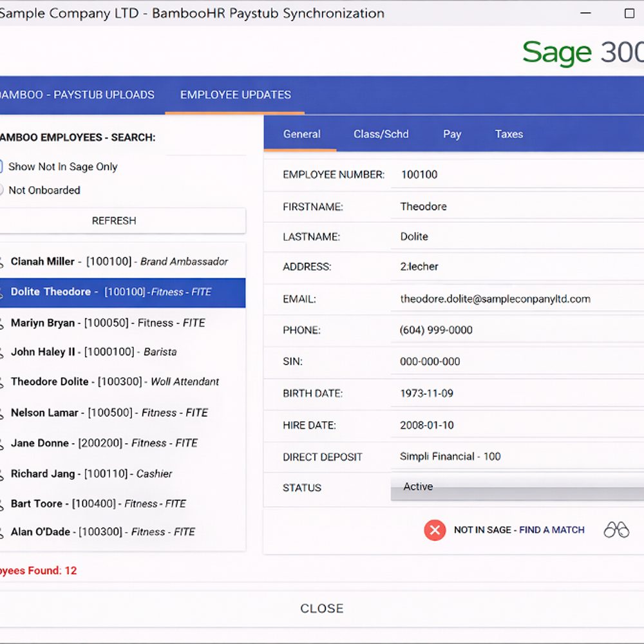The width and height of the screenshot is (644, 644).
Task: Click the red X not-in-Sage icon
Action: tap(435, 530)
